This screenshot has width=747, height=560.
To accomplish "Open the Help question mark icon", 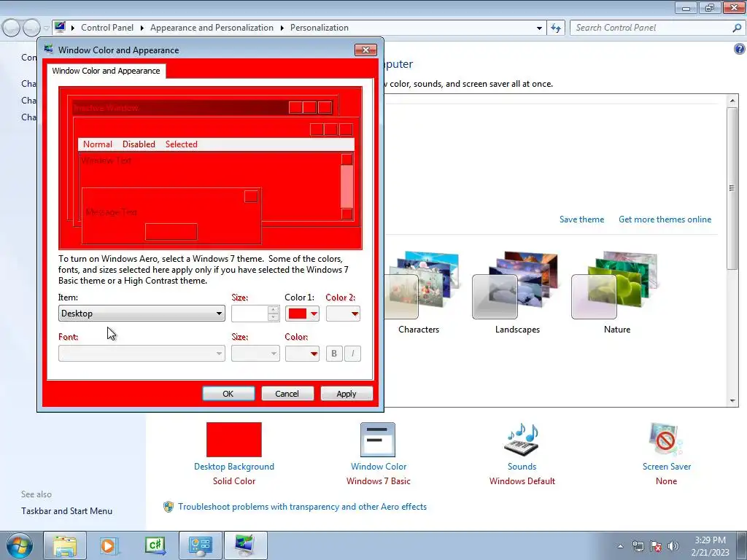I will (740, 49).
